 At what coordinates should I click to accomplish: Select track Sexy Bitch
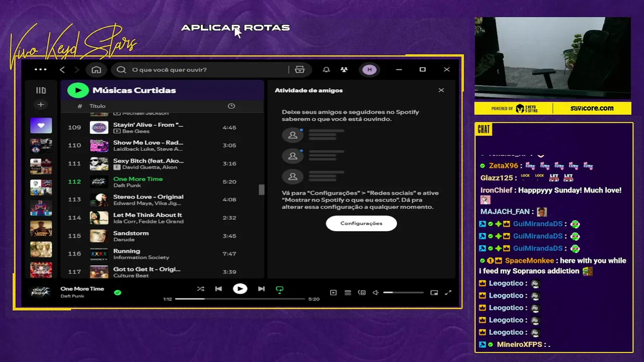pos(161,163)
